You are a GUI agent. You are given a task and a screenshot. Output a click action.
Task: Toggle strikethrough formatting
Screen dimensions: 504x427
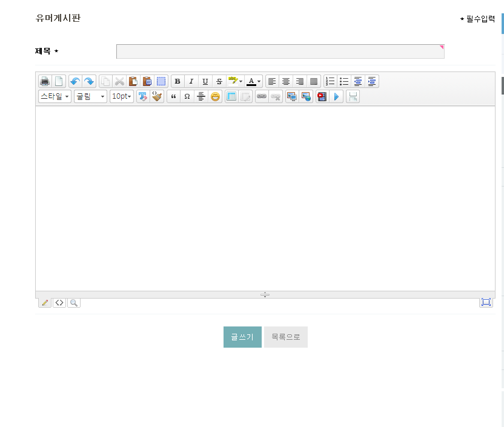point(219,81)
